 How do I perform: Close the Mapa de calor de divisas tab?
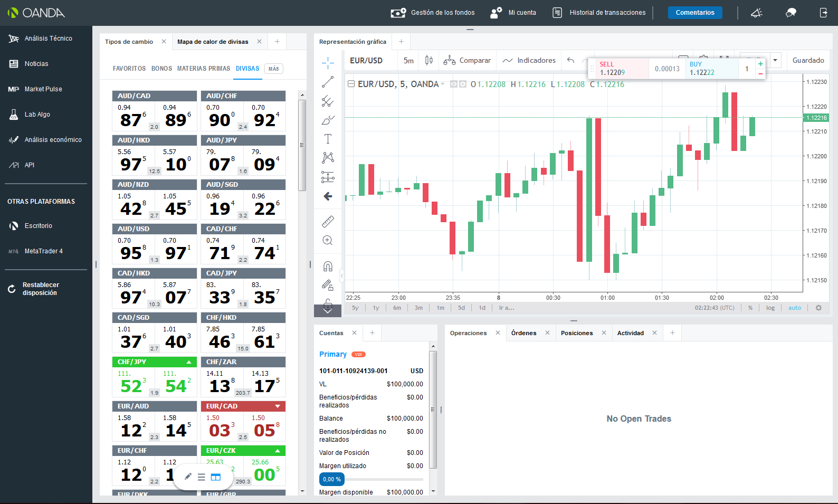point(259,42)
